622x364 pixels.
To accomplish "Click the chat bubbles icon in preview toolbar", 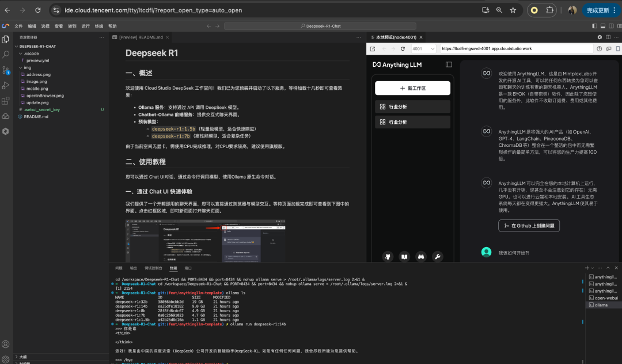I will tap(609, 49).
